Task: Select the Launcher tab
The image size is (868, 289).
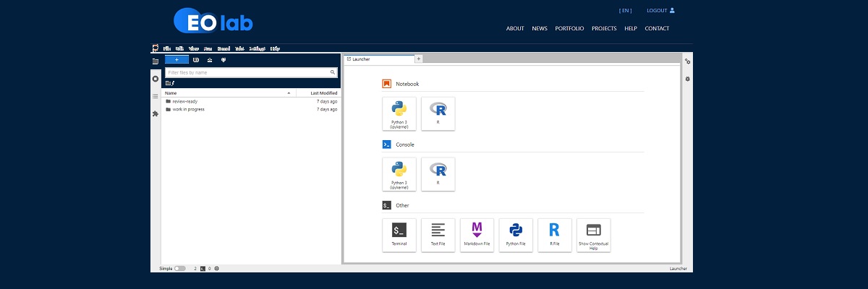Action: pos(376,59)
